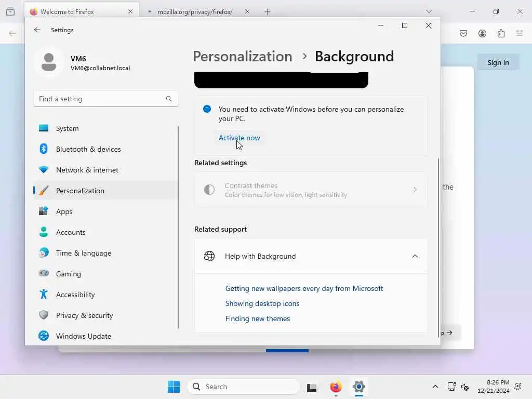
Task: Click the globe icon beside Help with Background
Action: [209, 256]
